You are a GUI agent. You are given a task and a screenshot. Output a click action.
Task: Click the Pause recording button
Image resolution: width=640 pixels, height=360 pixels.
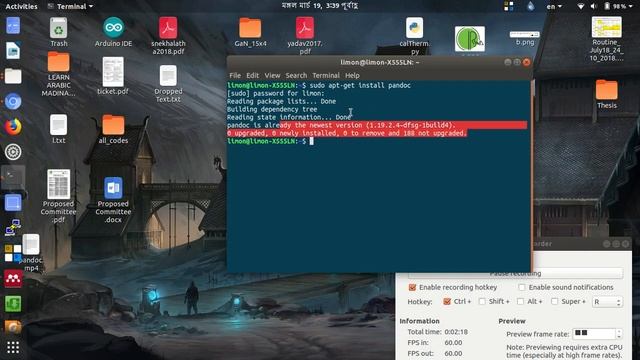pos(516,273)
